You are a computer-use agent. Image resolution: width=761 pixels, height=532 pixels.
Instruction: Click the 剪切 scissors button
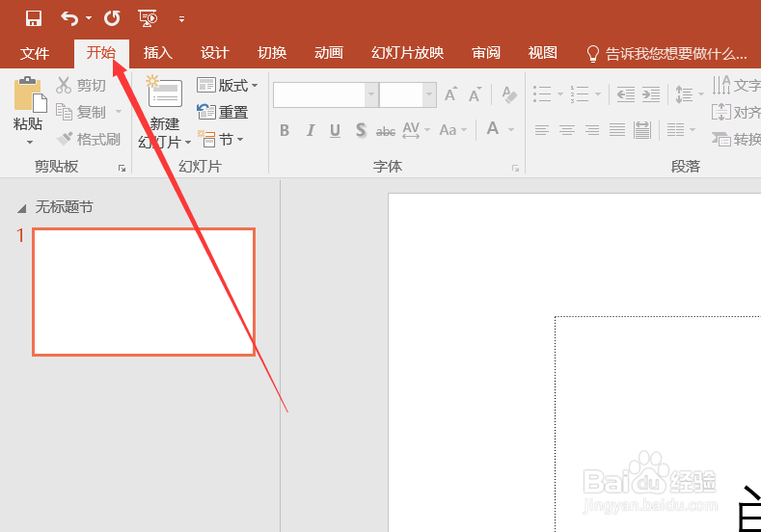[81, 85]
